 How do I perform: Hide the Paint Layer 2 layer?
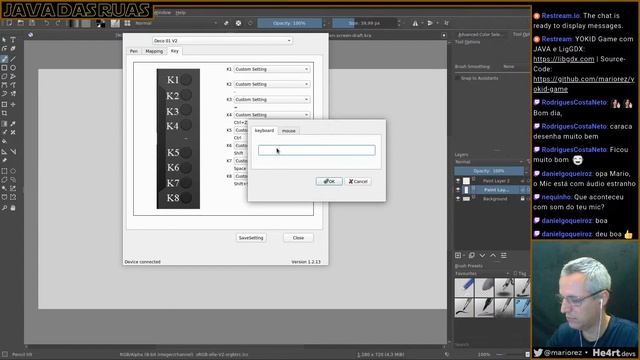coord(458,180)
